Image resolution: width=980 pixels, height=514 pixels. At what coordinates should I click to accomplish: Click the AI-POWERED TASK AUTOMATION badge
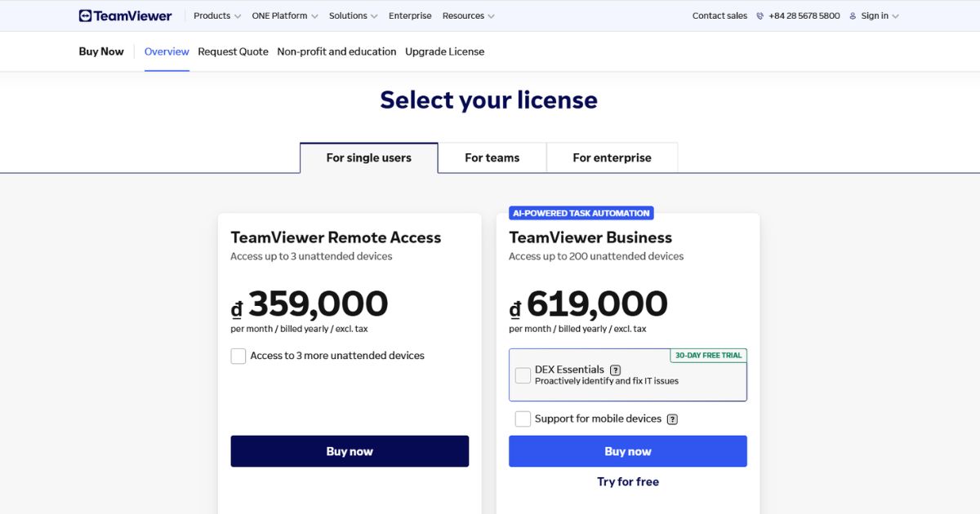[x=581, y=213]
